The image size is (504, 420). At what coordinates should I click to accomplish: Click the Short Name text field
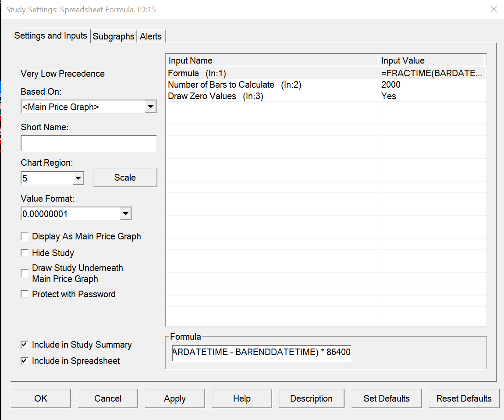89,143
